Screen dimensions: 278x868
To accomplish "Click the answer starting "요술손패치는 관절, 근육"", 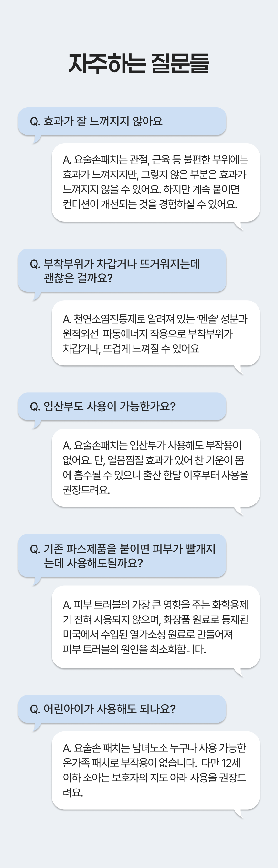I will click(155, 182).
